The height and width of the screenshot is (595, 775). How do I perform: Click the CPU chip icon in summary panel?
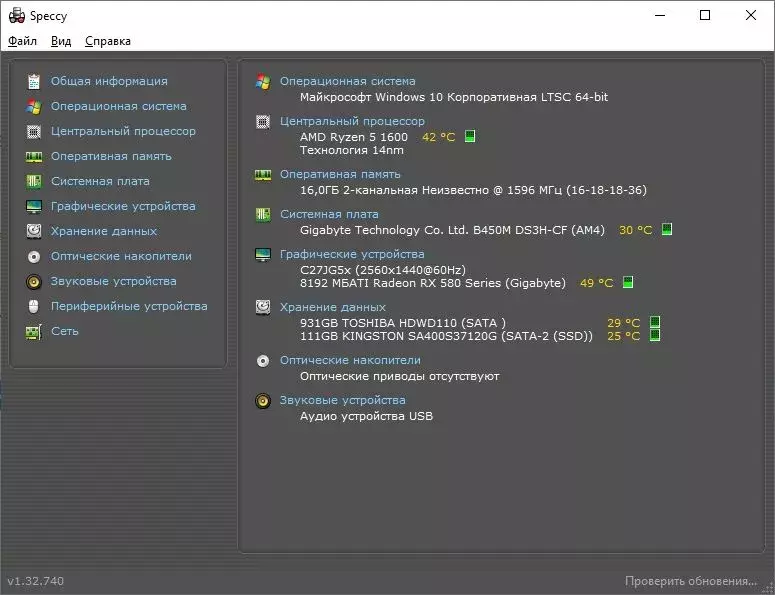263,122
